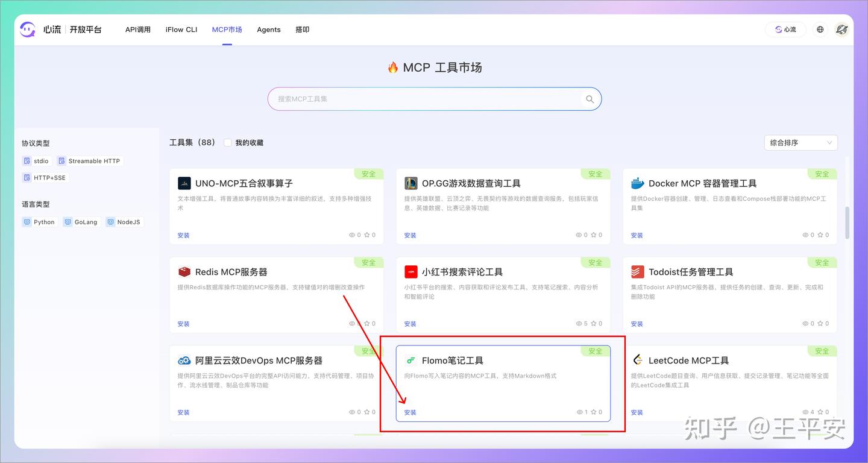Click the 心流 logo icon top left
The image size is (868, 463).
(27, 29)
